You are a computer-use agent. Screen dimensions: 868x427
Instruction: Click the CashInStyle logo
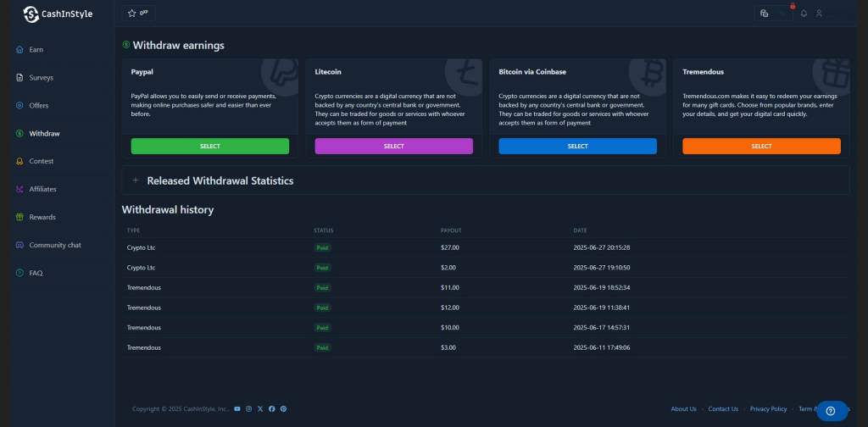[x=58, y=14]
